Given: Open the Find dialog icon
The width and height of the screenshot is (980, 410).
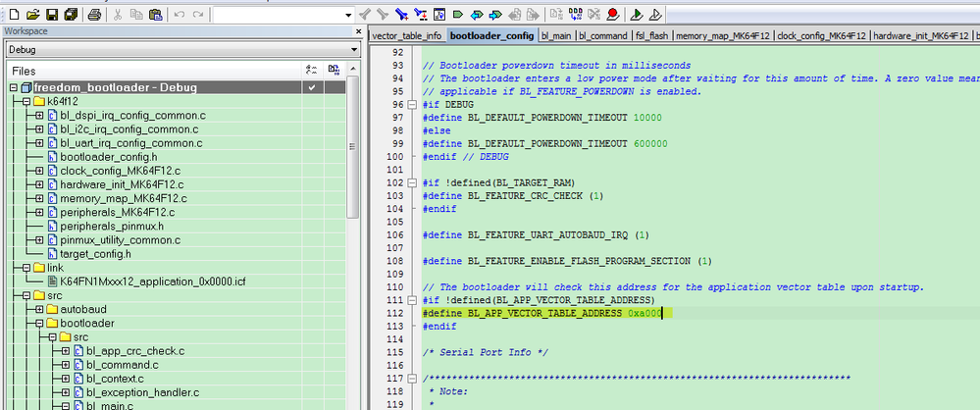Looking at the screenshot, I should click(x=402, y=14).
